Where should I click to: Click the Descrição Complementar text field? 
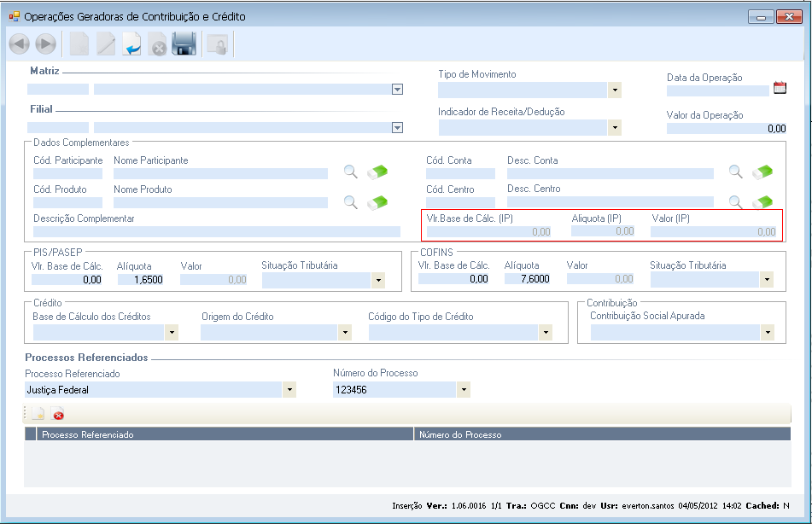click(216, 231)
